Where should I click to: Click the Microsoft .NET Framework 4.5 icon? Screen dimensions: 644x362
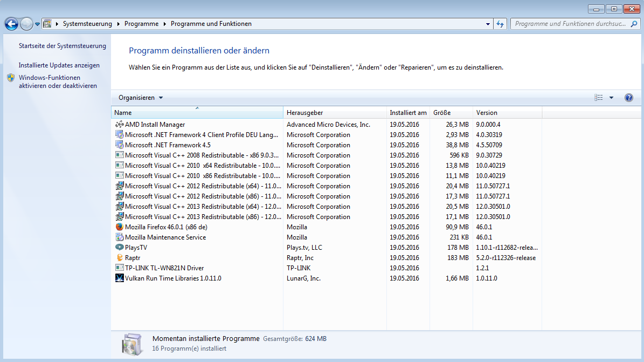(x=120, y=145)
